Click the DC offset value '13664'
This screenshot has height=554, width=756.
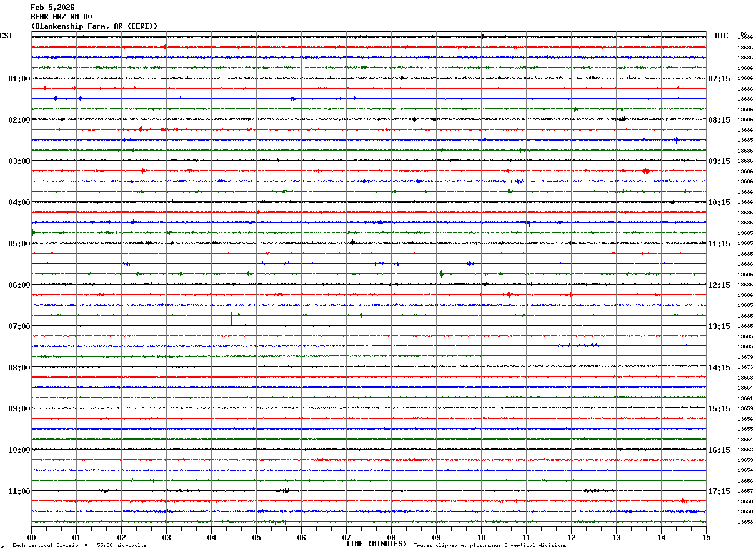(x=745, y=388)
